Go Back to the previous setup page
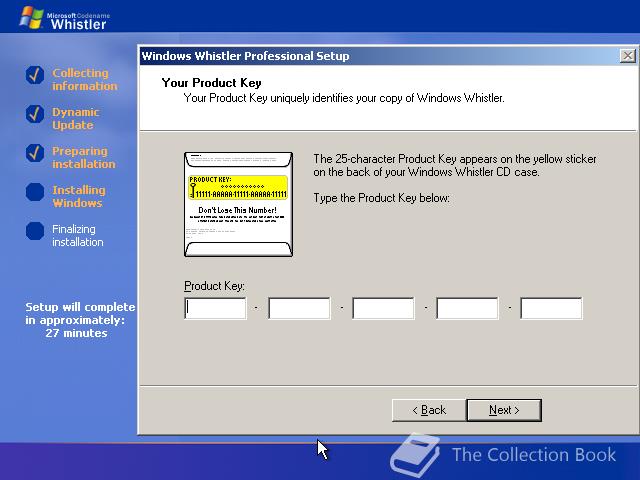 (429, 410)
